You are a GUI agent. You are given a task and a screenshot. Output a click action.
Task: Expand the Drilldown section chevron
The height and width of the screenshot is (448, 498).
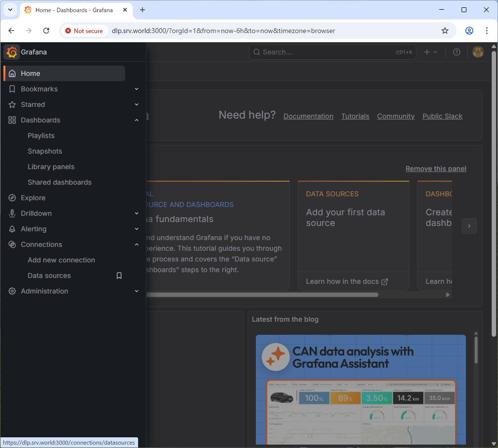(137, 213)
